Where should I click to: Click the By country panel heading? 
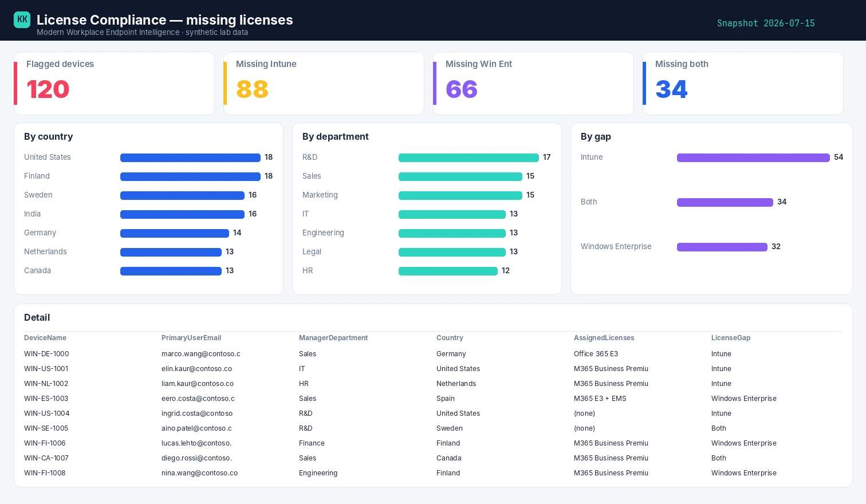[x=49, y=137]
